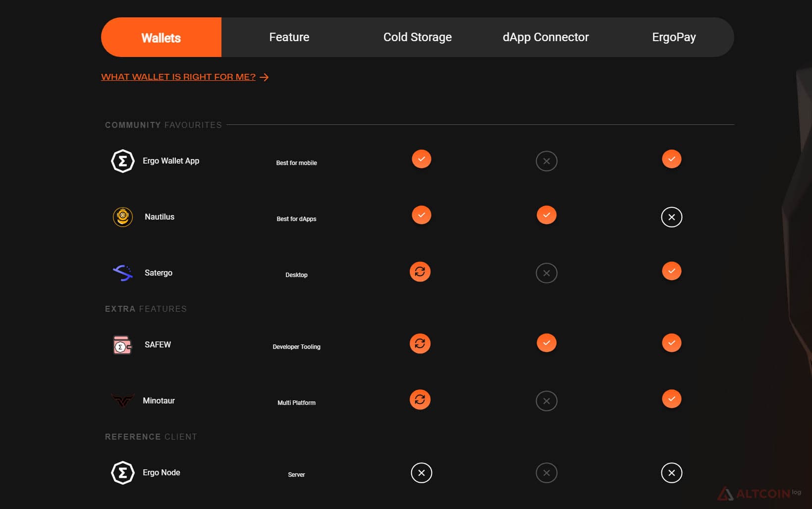Click the Satergo wallet logo icon
This screenshot has height=509, width=812.
point(123,273)
